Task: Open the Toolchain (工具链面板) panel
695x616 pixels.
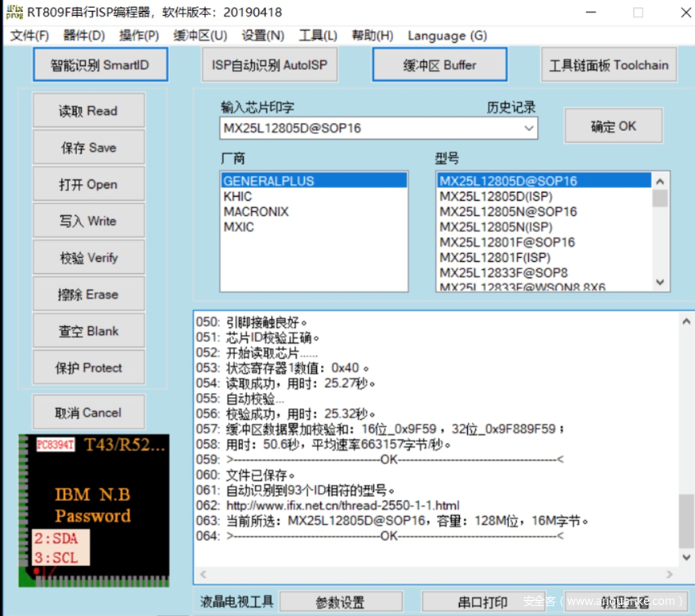Action: 608,64
